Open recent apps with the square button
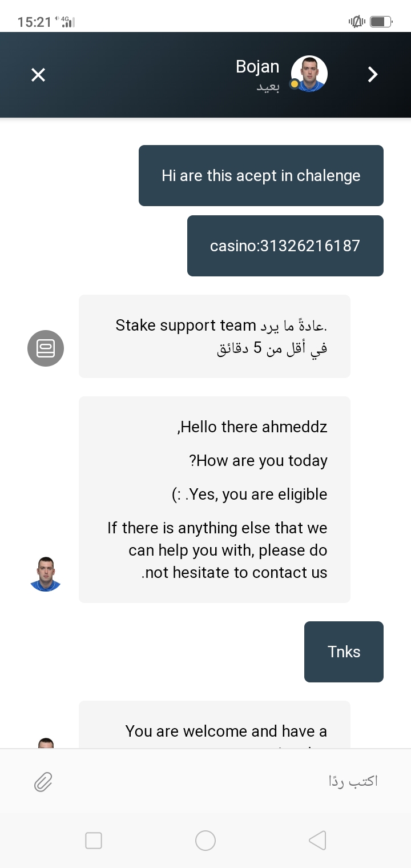 tap(94, 841)
